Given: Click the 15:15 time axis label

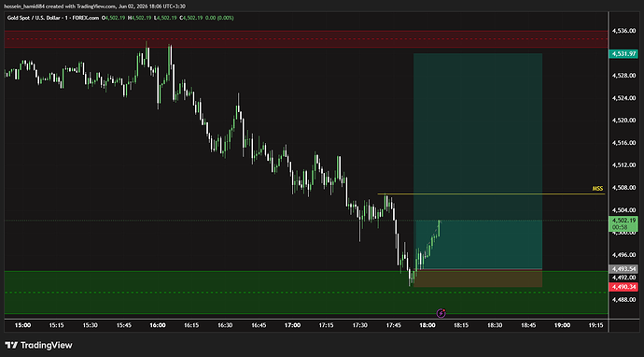Looking at the screenshot, I should [x=56, y=325].
